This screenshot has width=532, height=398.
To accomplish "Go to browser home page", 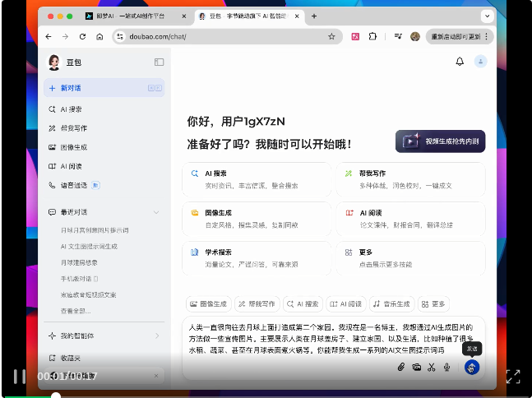I will click(x=99, y=37).
